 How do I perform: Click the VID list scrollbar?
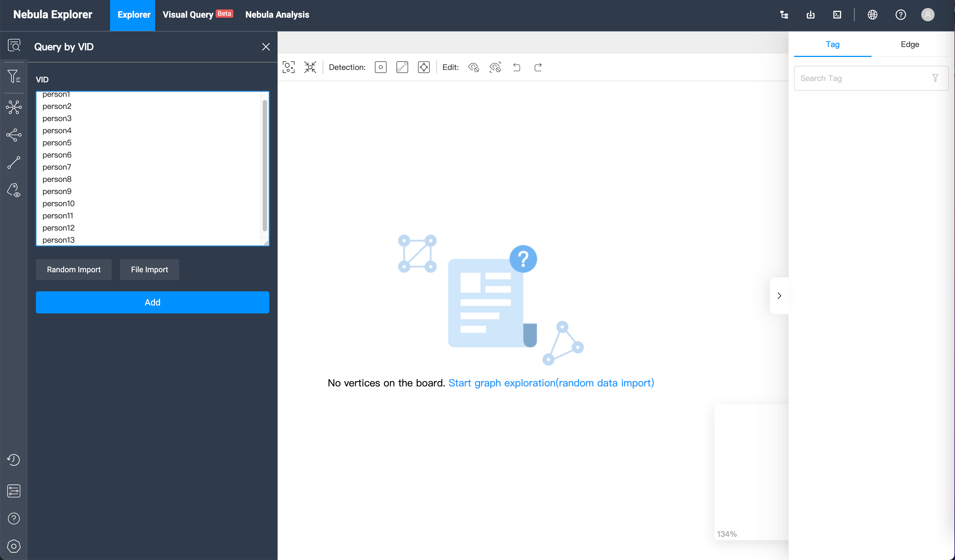pyautogui.click(x=265, y=166)
